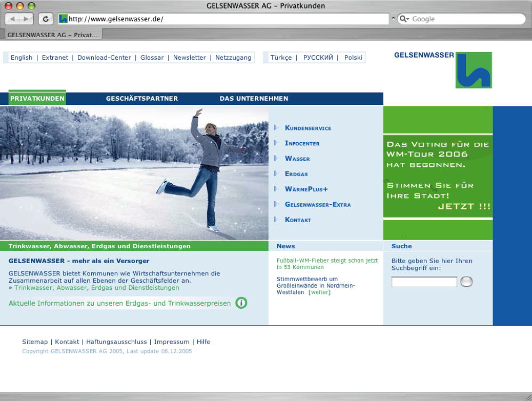
Task: Select the arrow icon beside Kundenservice
Action: 277,128
